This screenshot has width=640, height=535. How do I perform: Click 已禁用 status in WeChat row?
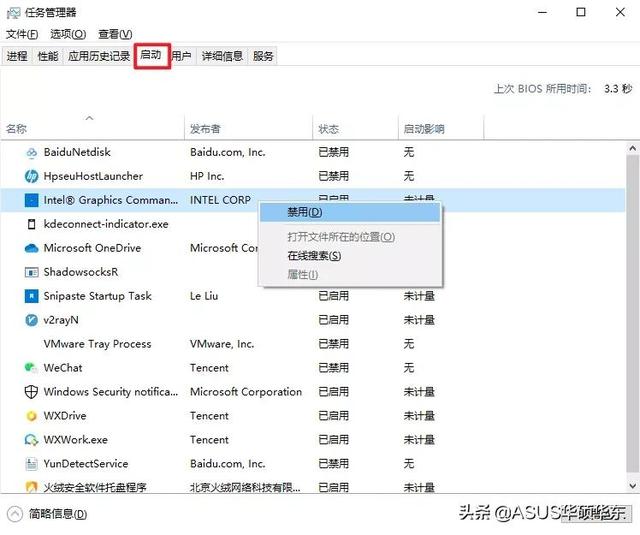[333, 368]
